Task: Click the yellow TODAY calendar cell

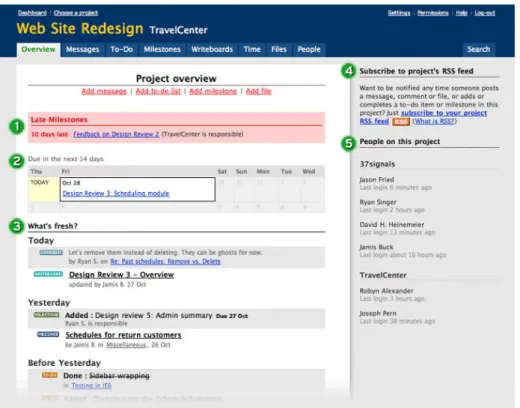Action: (44, 189)
